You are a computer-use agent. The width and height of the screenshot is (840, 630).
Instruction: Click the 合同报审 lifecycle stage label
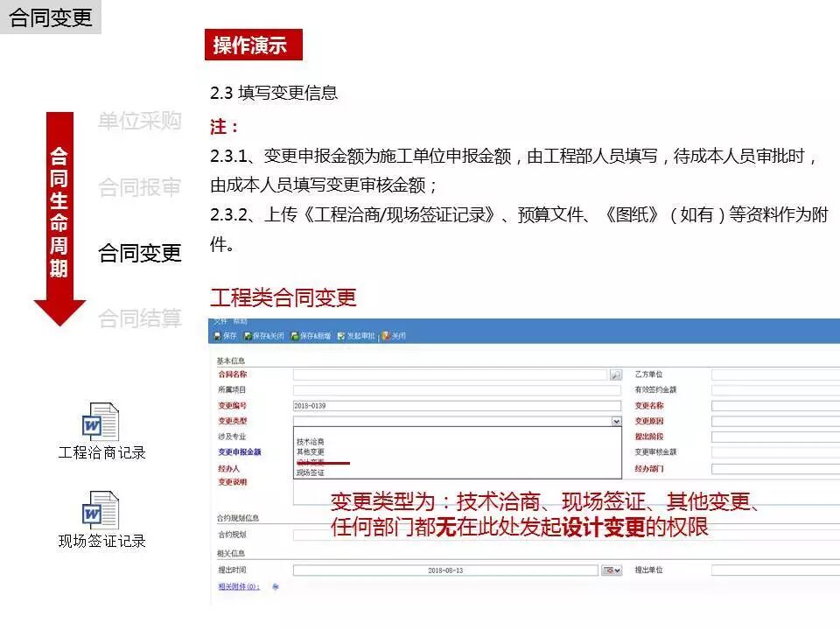point(140,187)
